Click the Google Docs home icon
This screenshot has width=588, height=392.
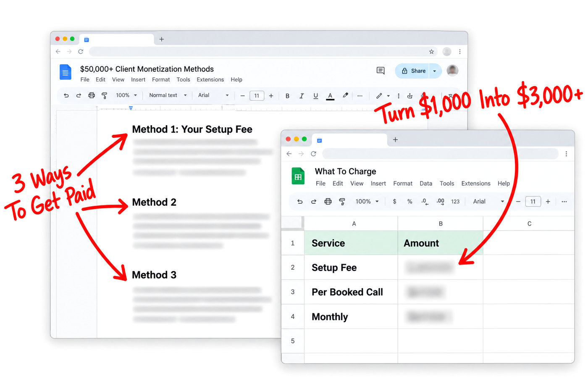(65, 72)
